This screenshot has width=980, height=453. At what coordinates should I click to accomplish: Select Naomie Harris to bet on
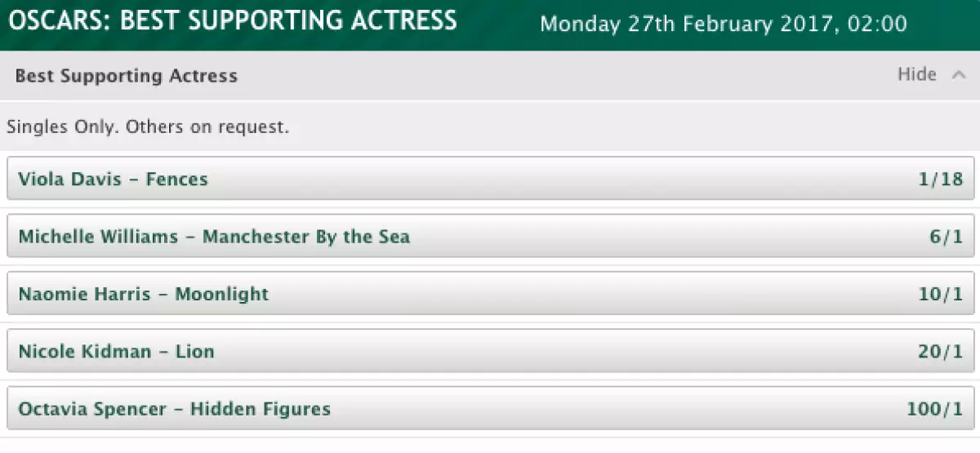(x=84, y=294)
